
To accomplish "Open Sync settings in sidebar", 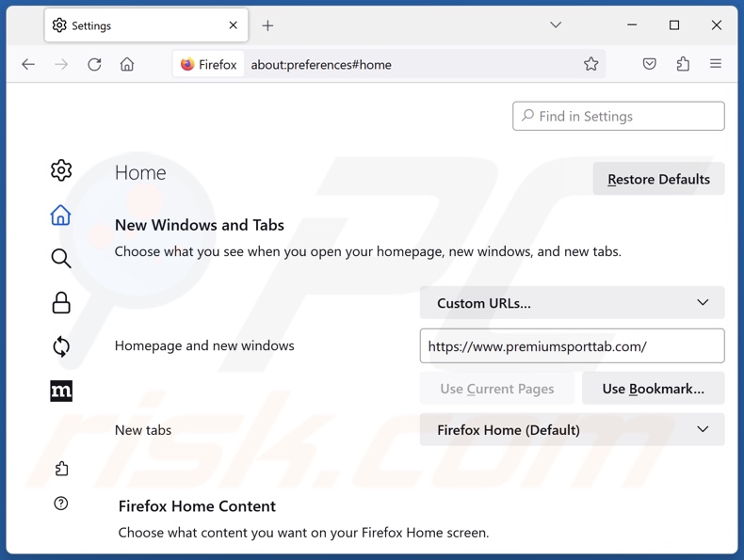I will 60,346.
